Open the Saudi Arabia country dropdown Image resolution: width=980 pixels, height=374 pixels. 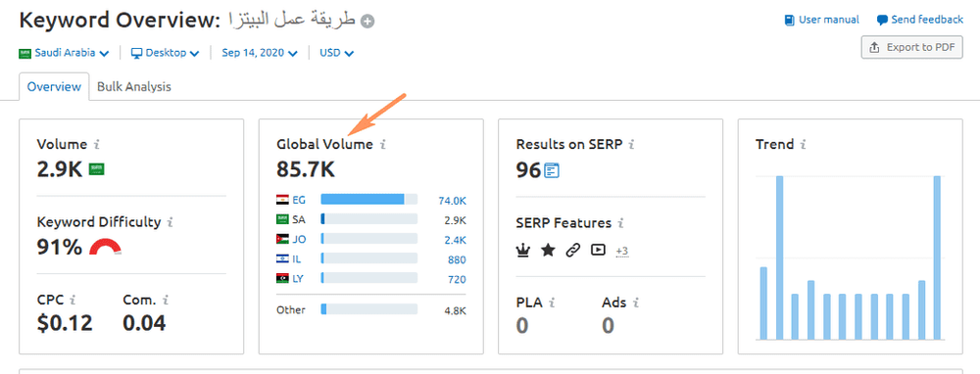click(65, 53)
